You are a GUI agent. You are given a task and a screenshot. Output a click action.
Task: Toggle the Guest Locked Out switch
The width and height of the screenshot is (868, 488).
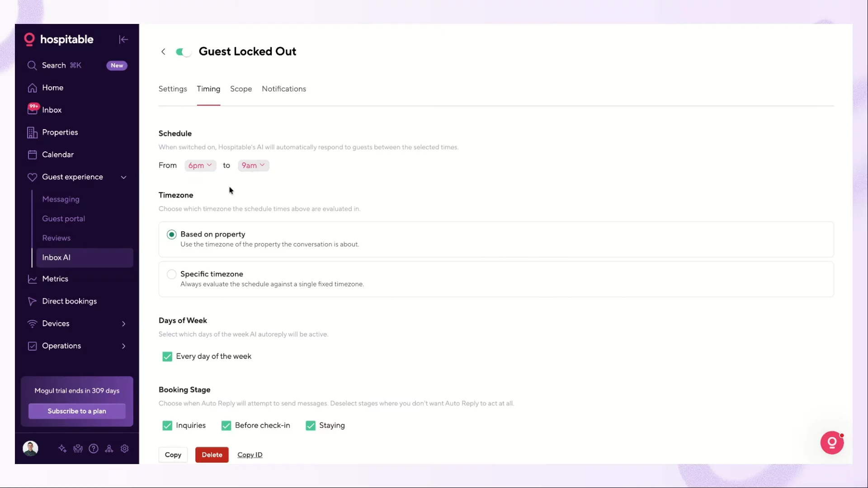[x=184, y=52]
